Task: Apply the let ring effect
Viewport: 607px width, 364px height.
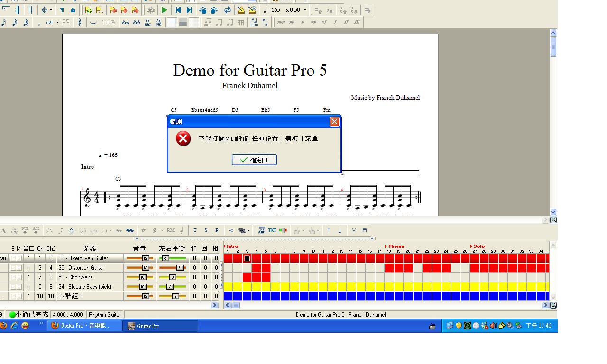Action: pyautogui.click(x=14, y=230)
